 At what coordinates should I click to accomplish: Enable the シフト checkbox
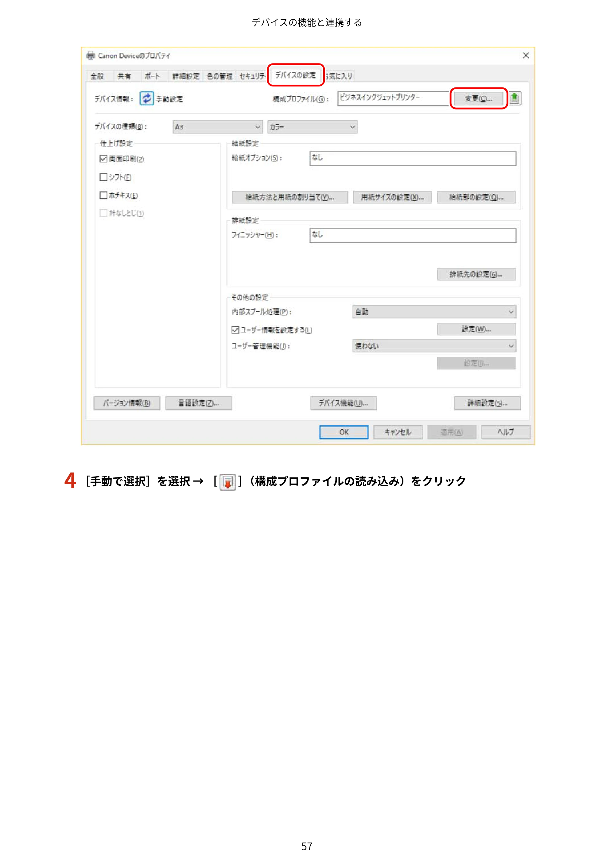pos(103,177)
